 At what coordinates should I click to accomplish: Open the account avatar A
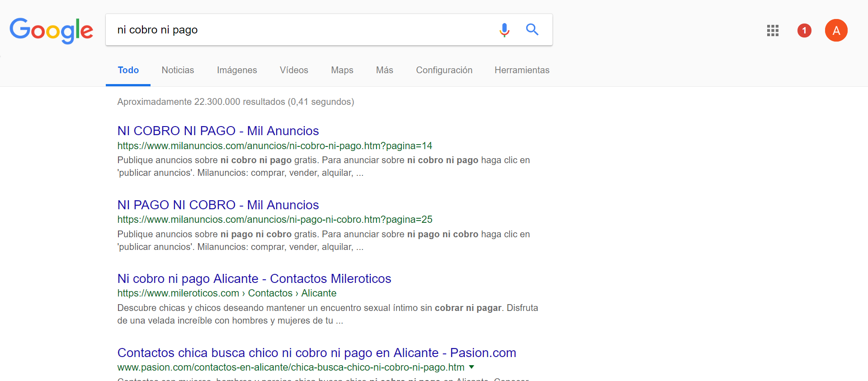click(836, 30)
